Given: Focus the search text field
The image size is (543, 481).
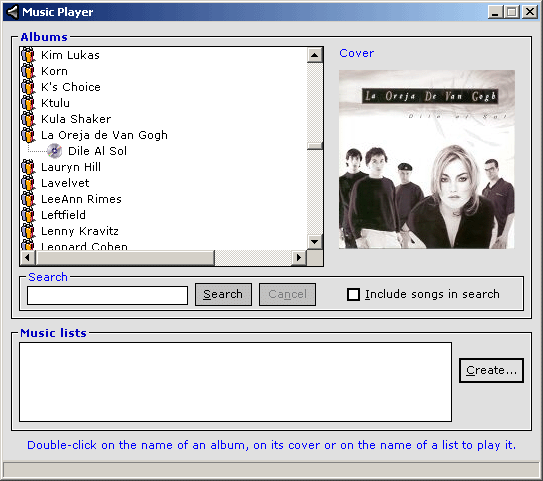Looking at the screenshot, I should [x=107, y=295].
